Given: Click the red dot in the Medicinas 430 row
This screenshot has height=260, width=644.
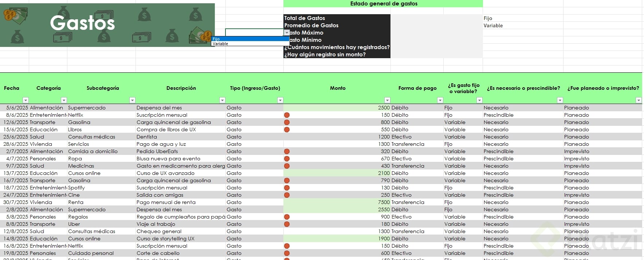Looking at the screenshot, I should pos(287,166).
